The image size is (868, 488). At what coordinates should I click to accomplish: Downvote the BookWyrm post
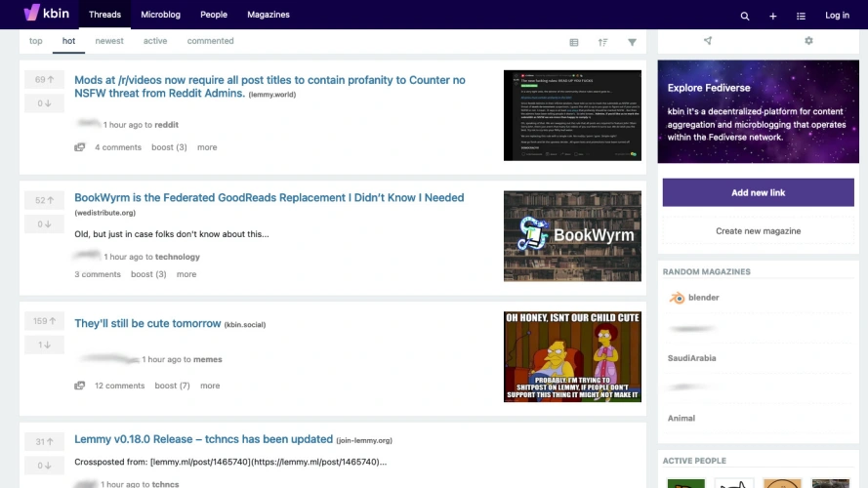45,224
